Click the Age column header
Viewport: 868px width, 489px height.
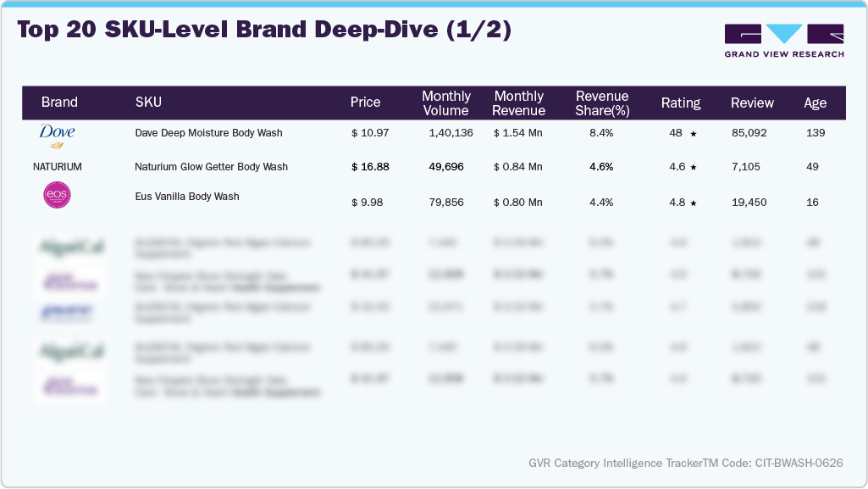click(815, 103)
